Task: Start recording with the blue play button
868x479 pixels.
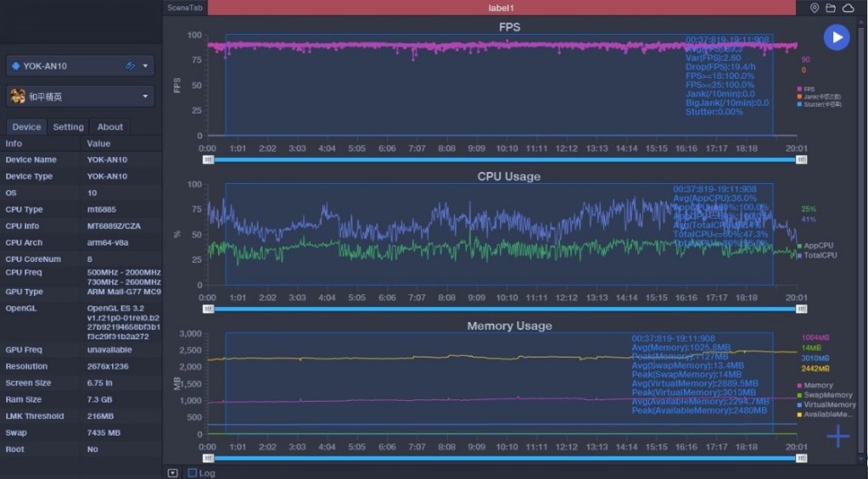Action: pyautogui.click(x=837, y=37)
